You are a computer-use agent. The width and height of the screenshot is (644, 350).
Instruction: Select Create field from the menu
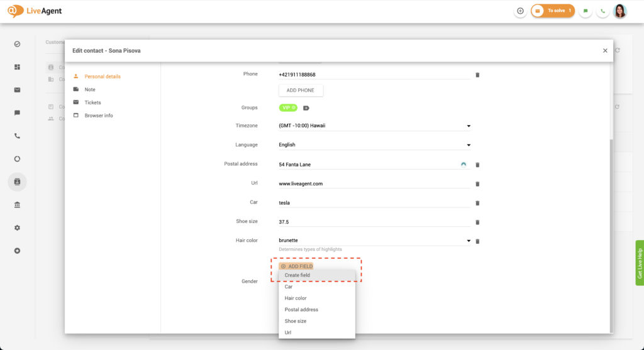point(297,275)
